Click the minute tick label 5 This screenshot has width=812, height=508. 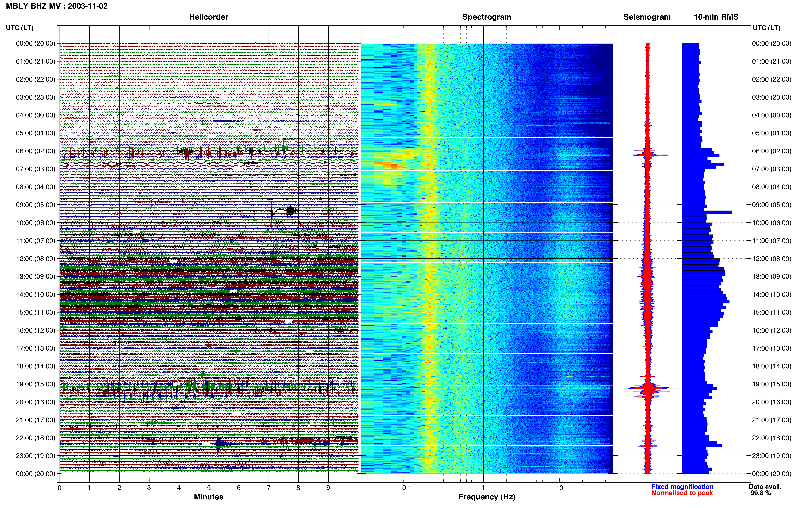pos(209,488)
